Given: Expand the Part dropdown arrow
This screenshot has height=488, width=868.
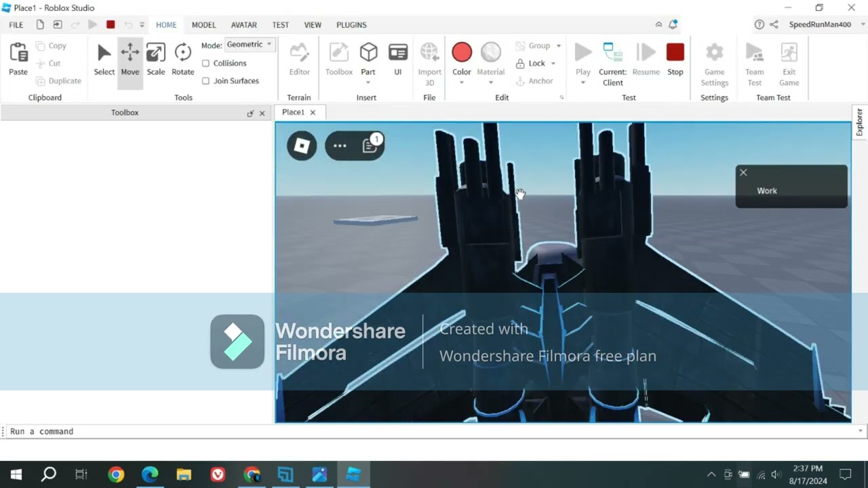Looking at the screenshot, I should coord(368,83).
